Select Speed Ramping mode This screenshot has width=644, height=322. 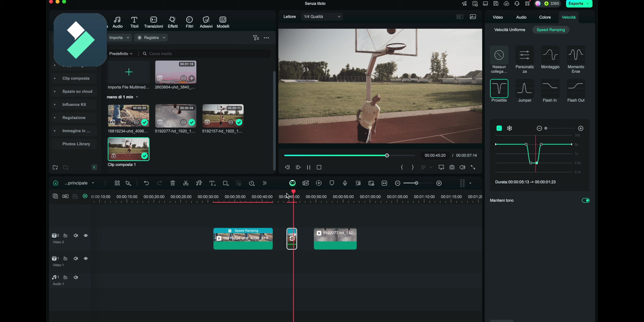tap(550, 30)
